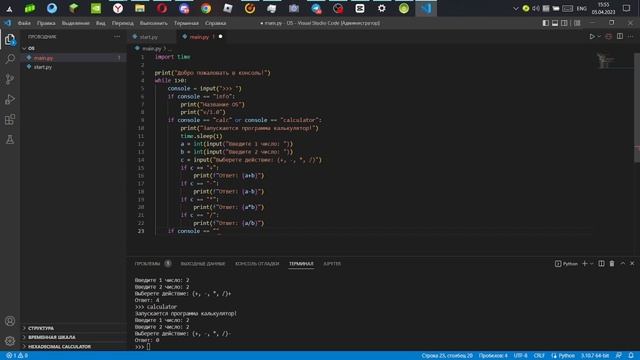Change the CRLF end of line sequence
The image size is (640, 360).
(x=539, y=356)
